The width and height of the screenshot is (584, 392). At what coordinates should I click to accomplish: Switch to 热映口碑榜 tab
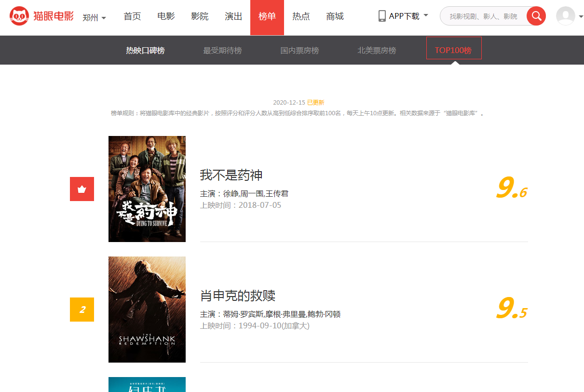click(x=145, y=50)
